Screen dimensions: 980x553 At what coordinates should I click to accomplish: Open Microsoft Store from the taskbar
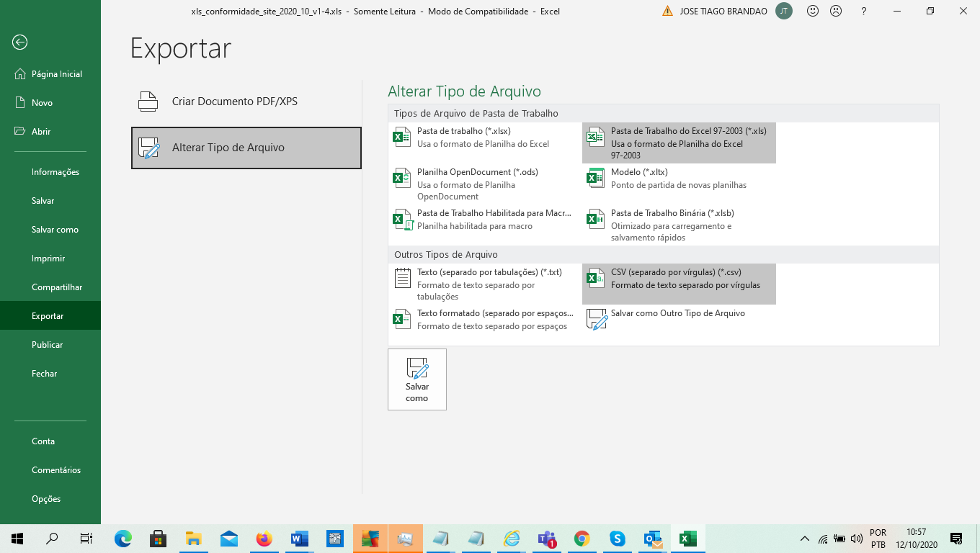159,538
